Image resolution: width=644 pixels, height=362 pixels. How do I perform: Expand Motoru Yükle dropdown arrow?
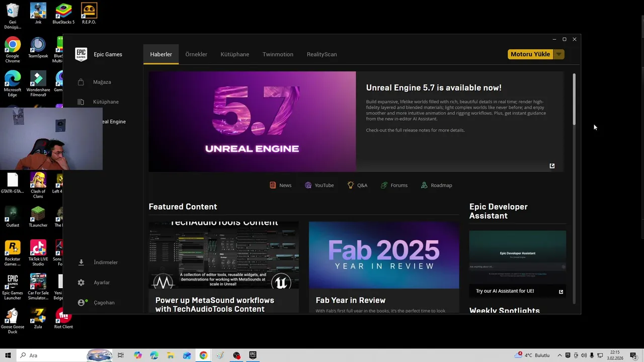click(x=559, y=54)
